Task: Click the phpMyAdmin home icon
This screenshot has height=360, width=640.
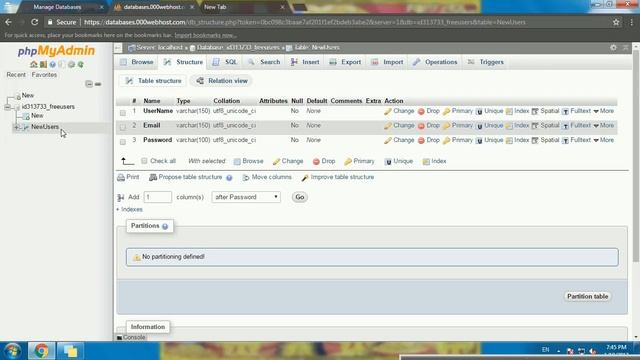Action: click(34, 64)
